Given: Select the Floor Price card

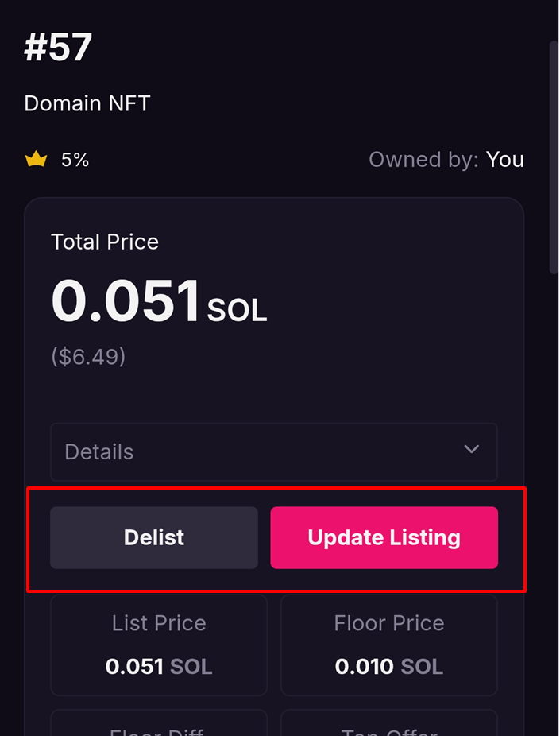Looking at the screenshot, I should tap(388, 644).
